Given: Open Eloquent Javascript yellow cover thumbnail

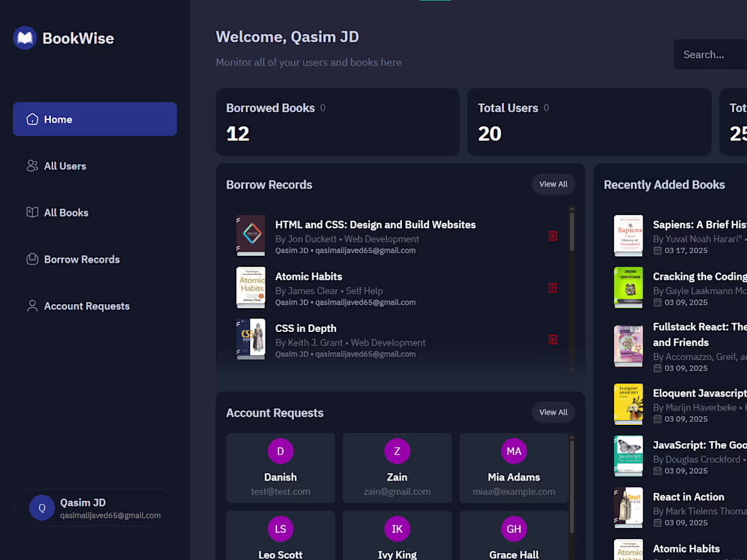Looking at the screenshot, I should (628, 404).
